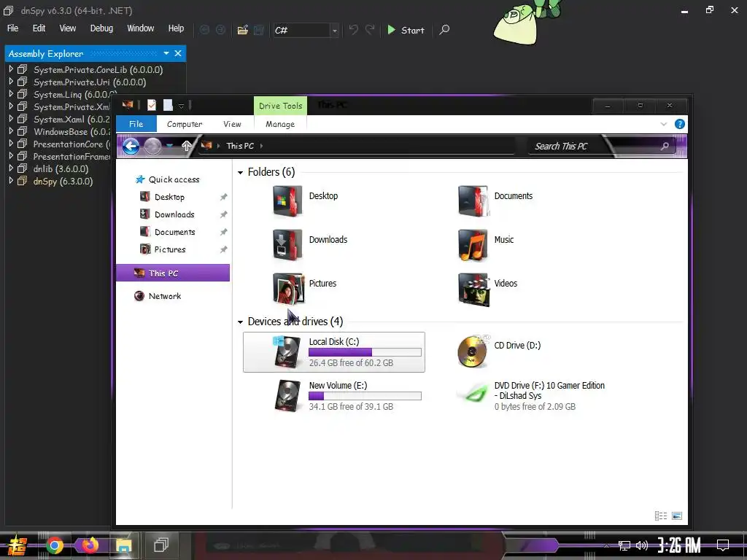This screenshot has height=560, width=747.
Task: Open dnSpy Window menu
Action: pyautogui.click(x=141, y=28)
